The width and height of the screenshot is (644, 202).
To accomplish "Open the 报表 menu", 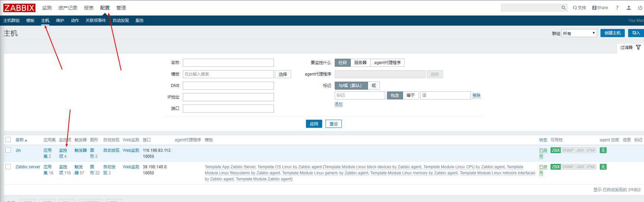I will pos(89,8).
